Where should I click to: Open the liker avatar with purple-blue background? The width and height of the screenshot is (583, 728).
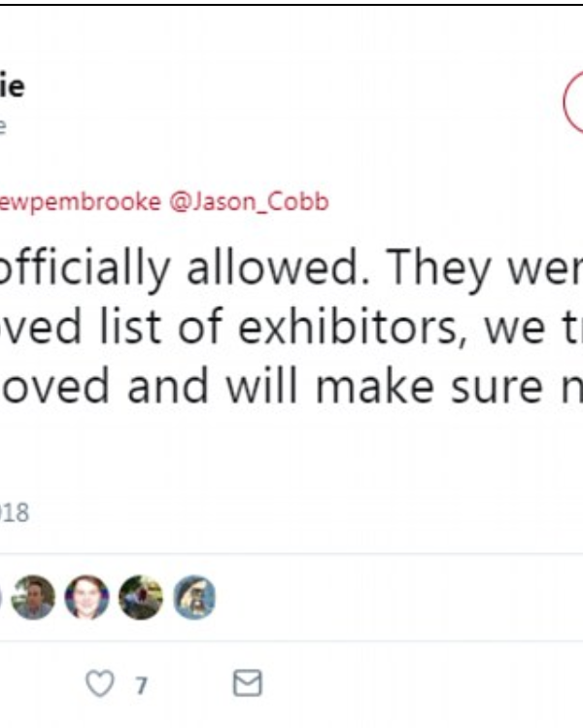tap(86, 597)
